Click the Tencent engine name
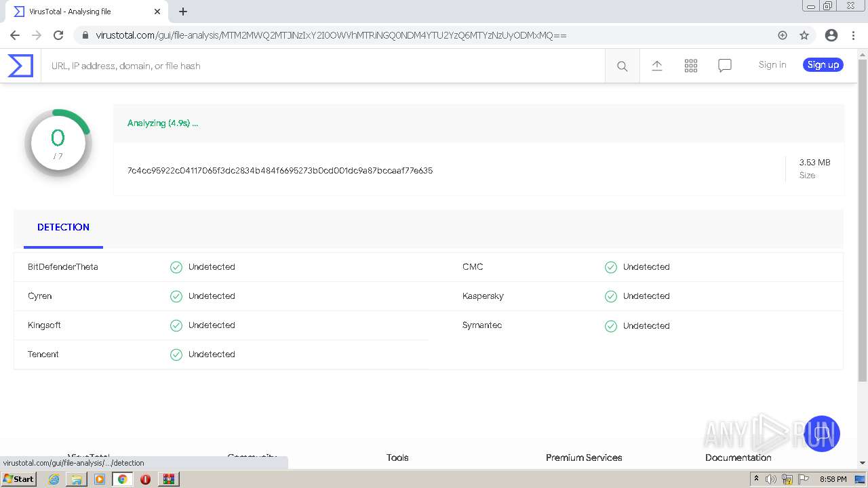868x488 pixels. point(43,354)
